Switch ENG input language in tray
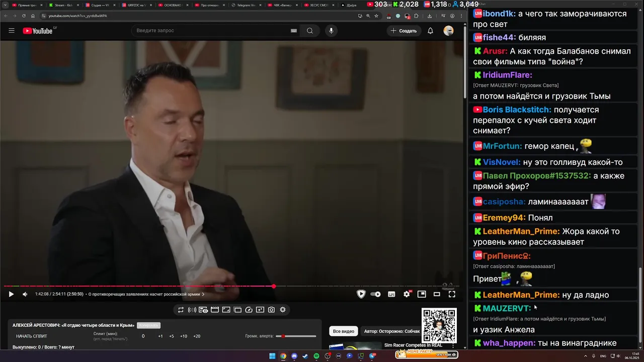 coord(603,356)
